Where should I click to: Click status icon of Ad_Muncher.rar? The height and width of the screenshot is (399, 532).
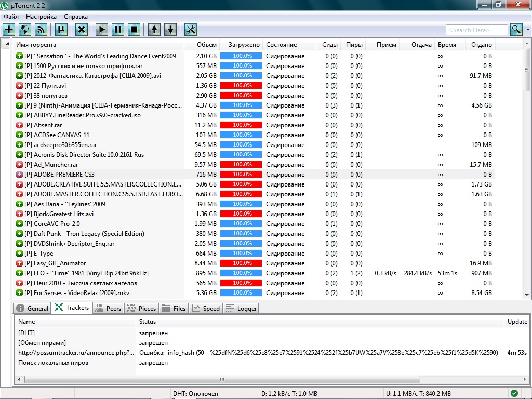(x=19, y=165)
